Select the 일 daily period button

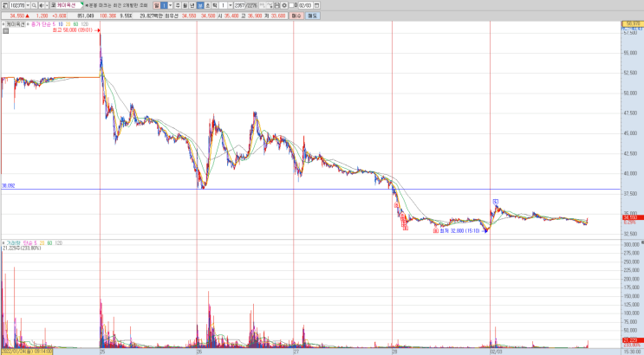pos(157,5)
